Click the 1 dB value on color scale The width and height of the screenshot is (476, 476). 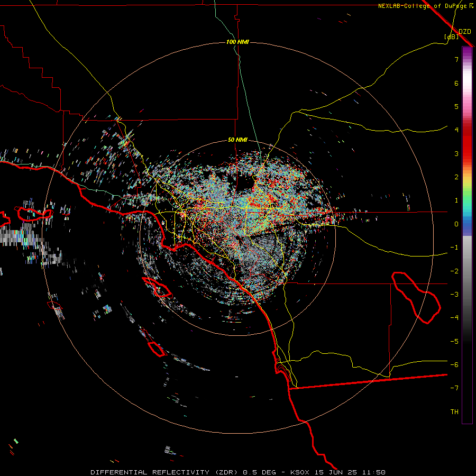(456, 200)
